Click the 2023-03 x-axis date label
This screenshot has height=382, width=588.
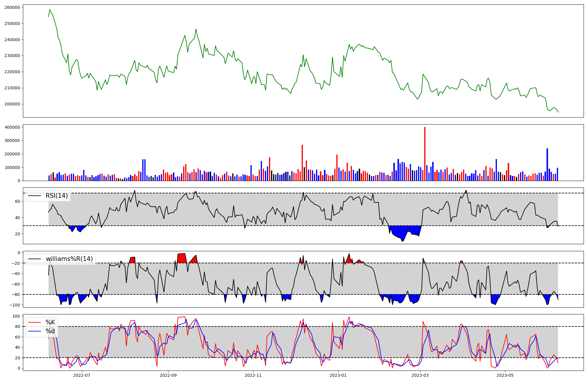420,375
